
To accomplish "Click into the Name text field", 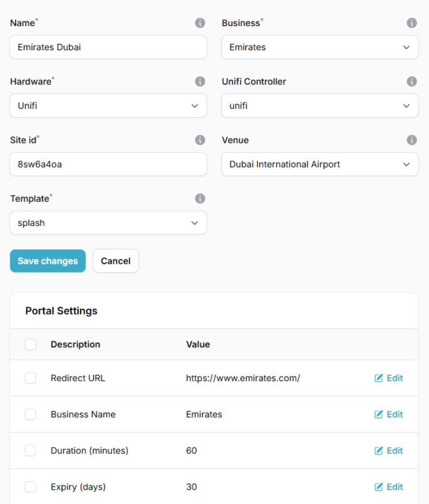I will tap(108, 47).
